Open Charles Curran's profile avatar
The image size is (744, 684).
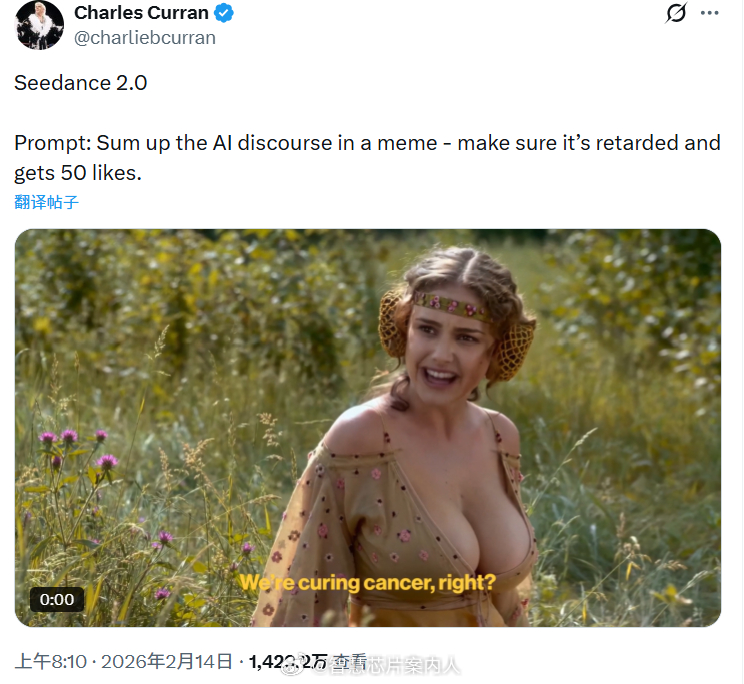tap(39, 25)
